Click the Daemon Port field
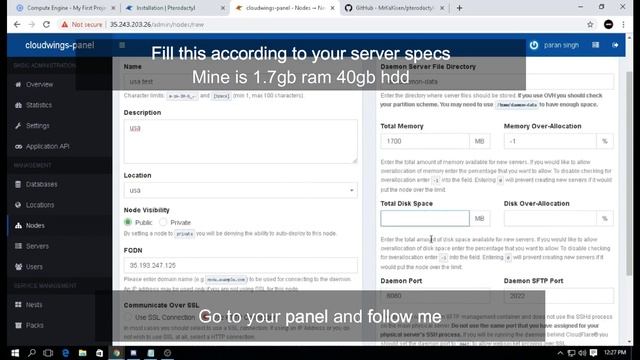The width and height of the screenshot is (640, 360). 435,296
